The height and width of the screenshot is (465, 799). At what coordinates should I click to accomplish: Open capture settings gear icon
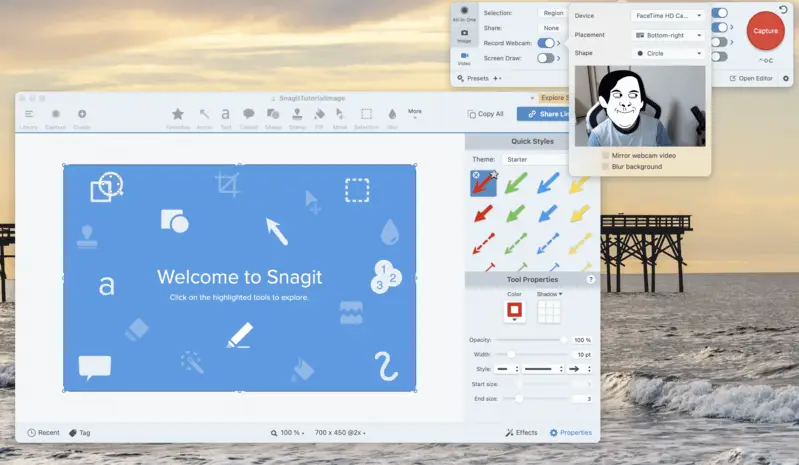[786, 78]
